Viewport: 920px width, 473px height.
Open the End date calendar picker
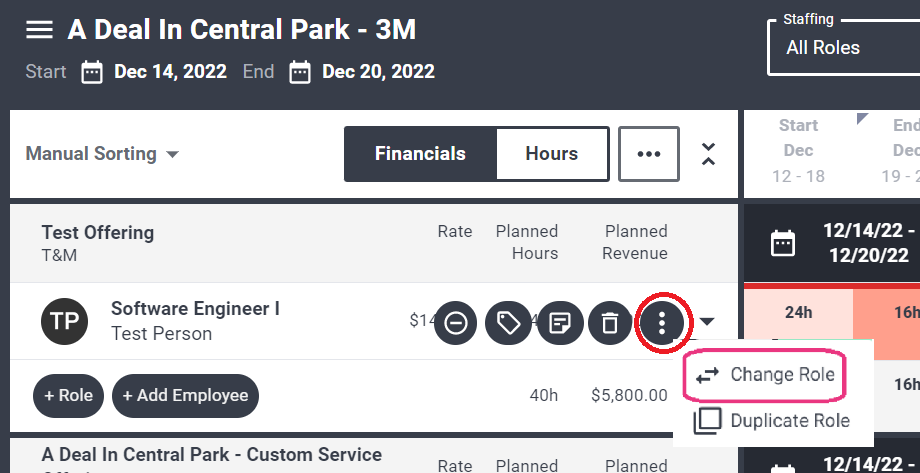point(300,72)
